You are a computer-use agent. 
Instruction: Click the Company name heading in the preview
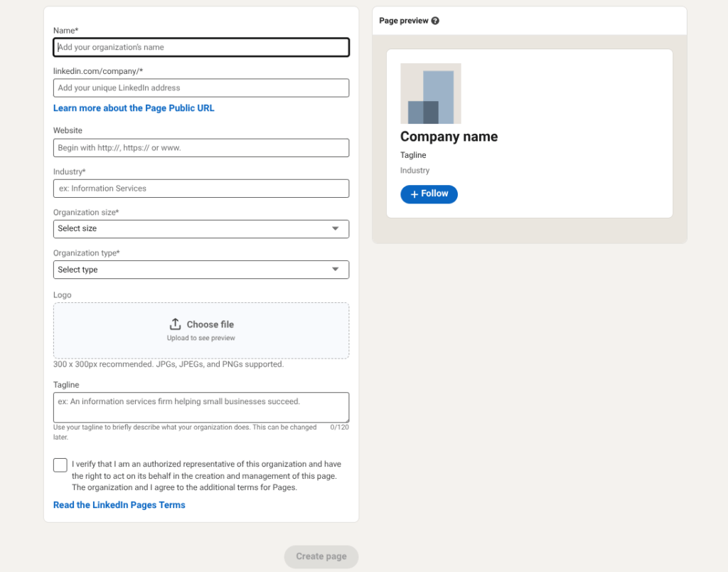tap(449, 137)
